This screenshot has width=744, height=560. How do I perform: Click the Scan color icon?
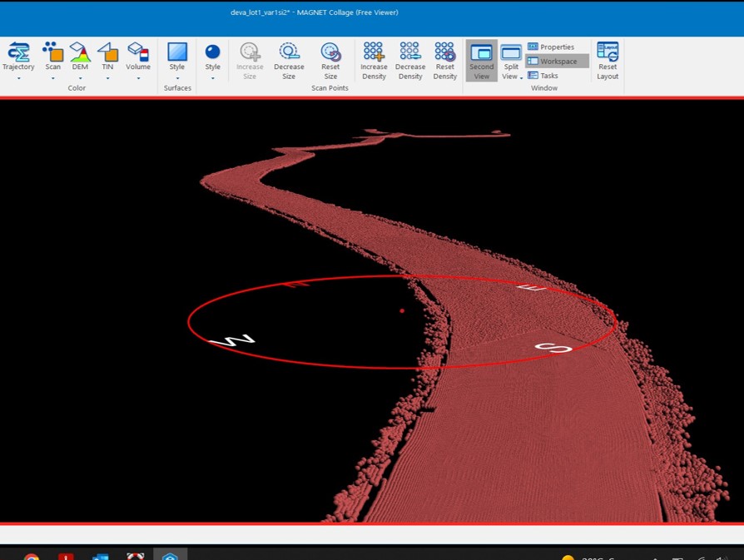[53, 52]
